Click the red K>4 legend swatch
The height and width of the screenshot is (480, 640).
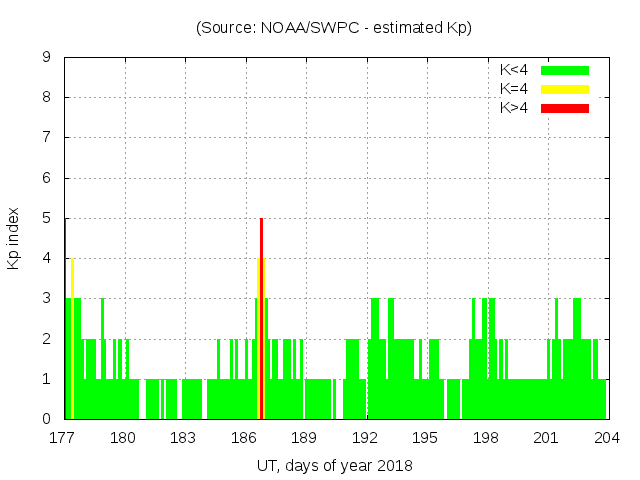[x=565, y=107]
